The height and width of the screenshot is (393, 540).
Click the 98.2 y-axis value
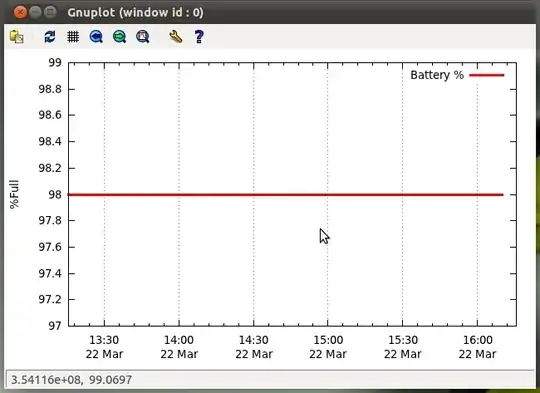50,168
